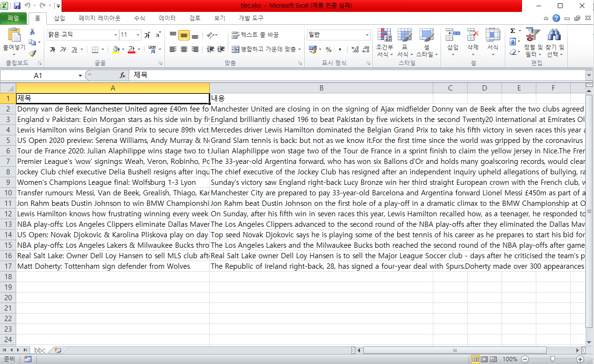Viewport: 594px width, 364px height.
Task: Open the 파일 file tab
Action: 13,18
